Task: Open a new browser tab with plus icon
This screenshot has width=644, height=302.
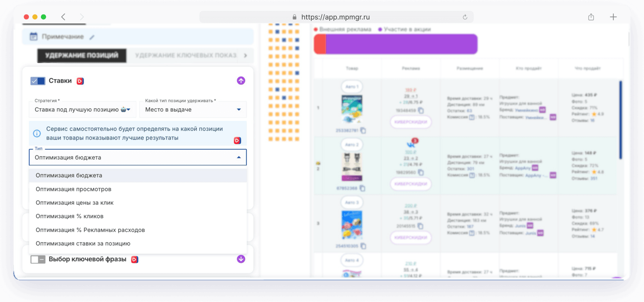Action: 613,17
